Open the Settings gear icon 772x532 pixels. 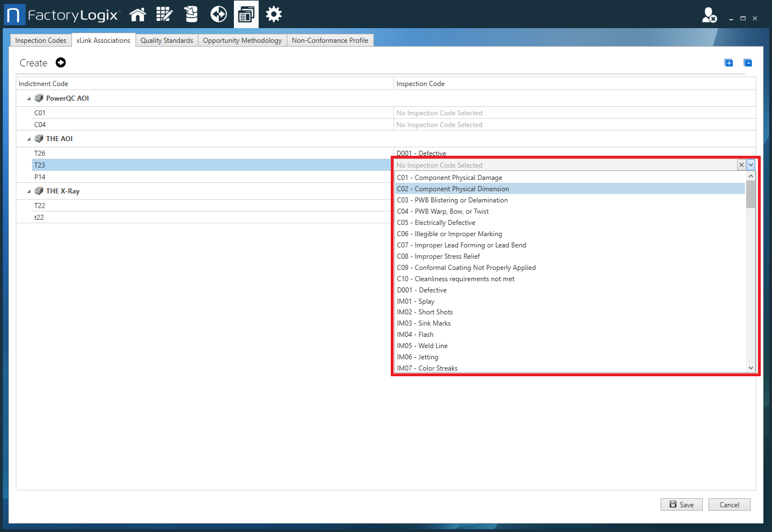tap(273, 14)
